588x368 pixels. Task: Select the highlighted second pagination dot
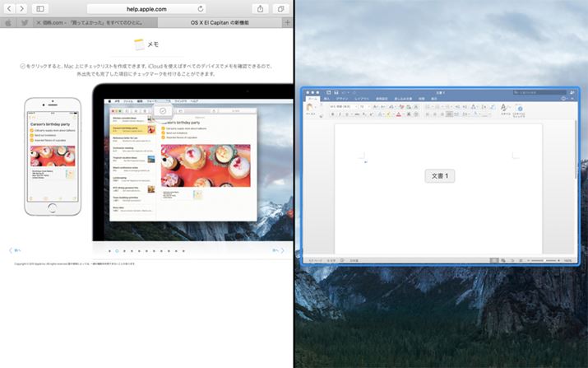(x=117, y=251)
